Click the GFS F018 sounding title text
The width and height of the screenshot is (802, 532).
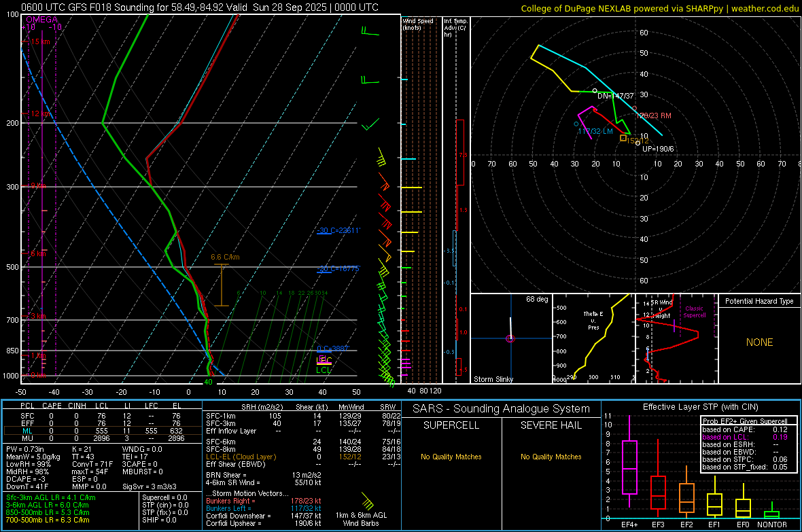click(199, 7)
